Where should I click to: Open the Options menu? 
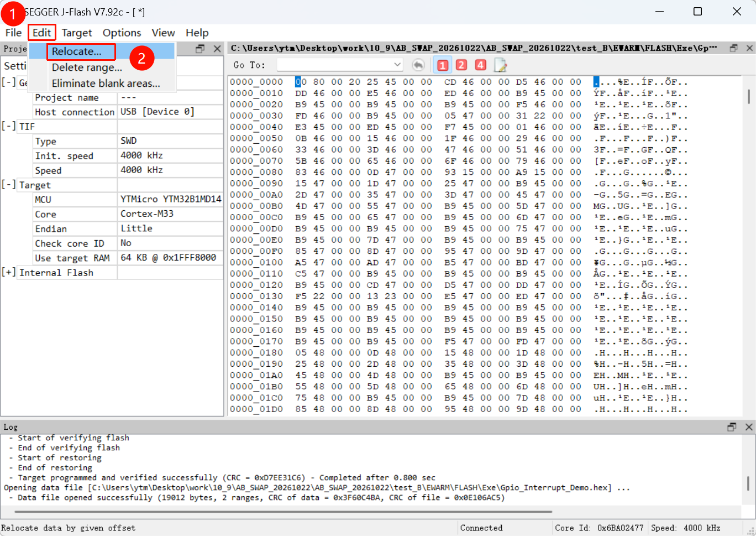coord(122,33)
